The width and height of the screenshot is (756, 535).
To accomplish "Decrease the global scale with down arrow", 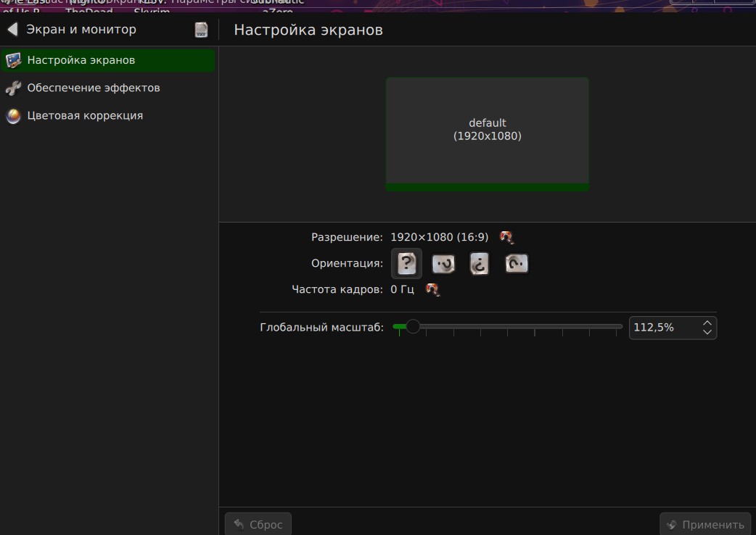I will click(x=707, y=332).
